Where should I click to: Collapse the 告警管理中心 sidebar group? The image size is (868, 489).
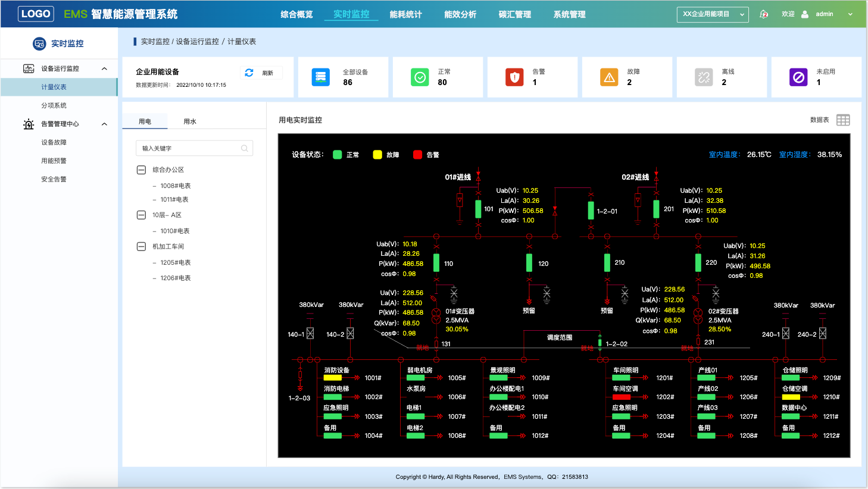click(x=104, y=124)
